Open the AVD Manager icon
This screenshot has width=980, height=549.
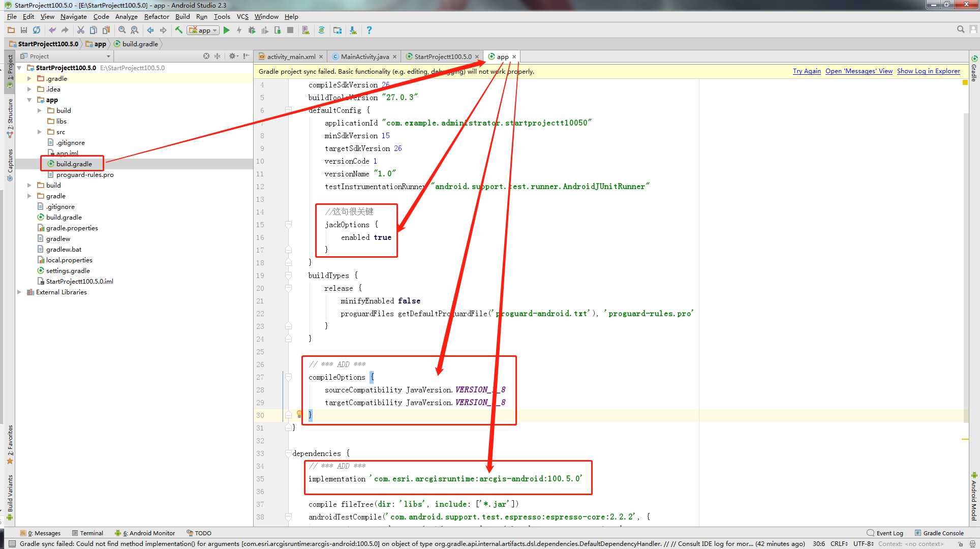tap(305, 30)
